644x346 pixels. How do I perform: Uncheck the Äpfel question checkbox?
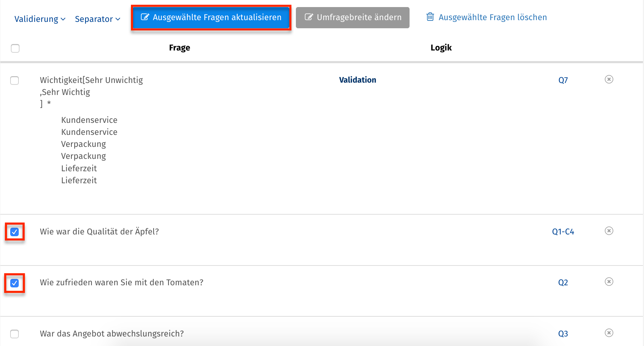[x=14, y=232]
